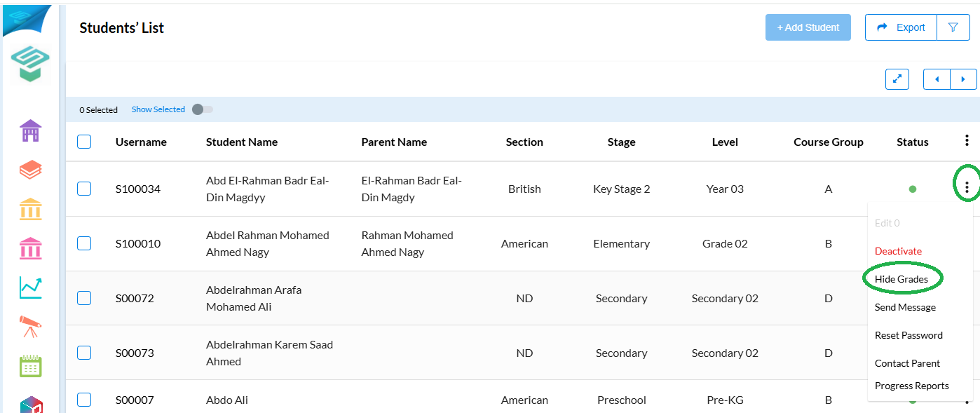980x413 pixels.
Task: Click the pink columned building sidebar icon
Action: (x=30, y=248)
